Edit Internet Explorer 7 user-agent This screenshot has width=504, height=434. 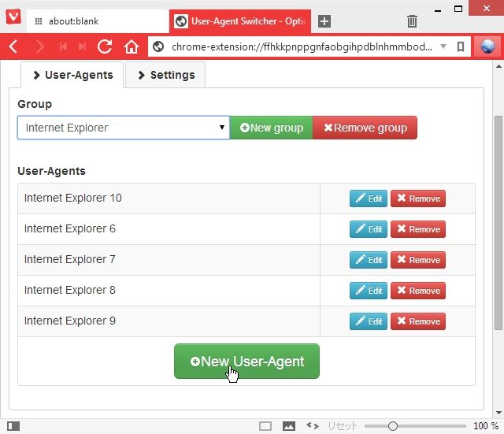pyautogui.click(x=369, y=260)
